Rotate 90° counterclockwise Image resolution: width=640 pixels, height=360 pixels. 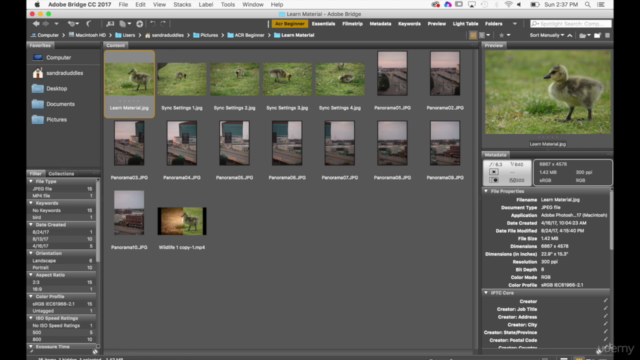pyautogui.click(x=153, y=24)
